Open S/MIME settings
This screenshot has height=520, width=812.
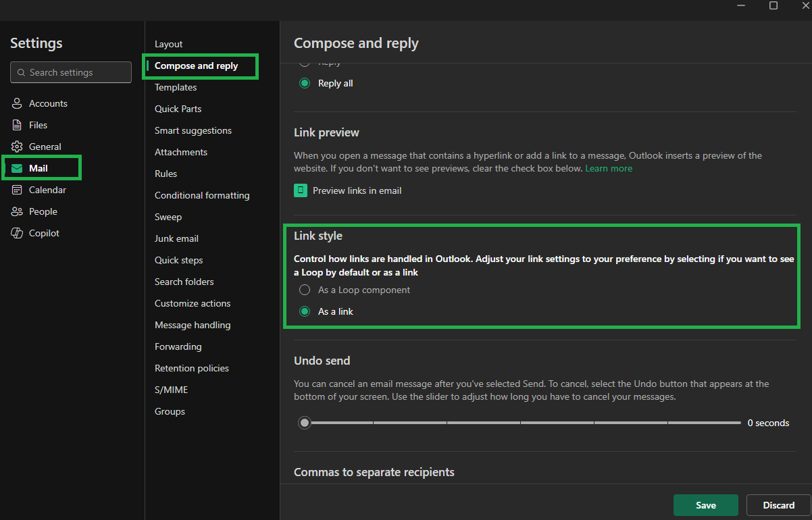[172, 390]
